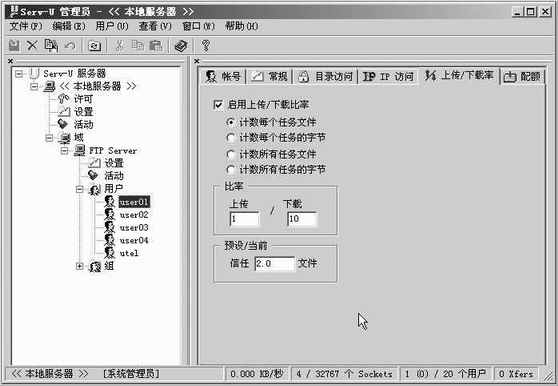This screenshot has width=558, height=386.
Task: Click the Sockets count in status bar
Action: click(x=344, y=374)
